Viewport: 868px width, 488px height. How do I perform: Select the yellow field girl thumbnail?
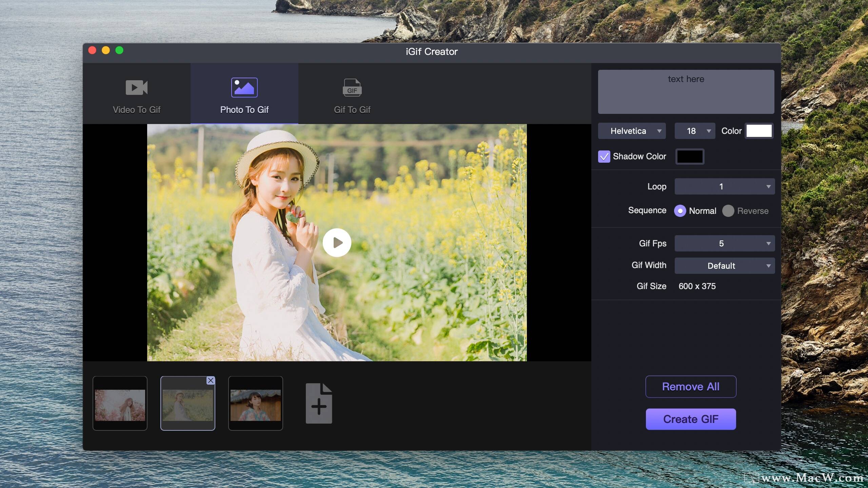(188, 403)
